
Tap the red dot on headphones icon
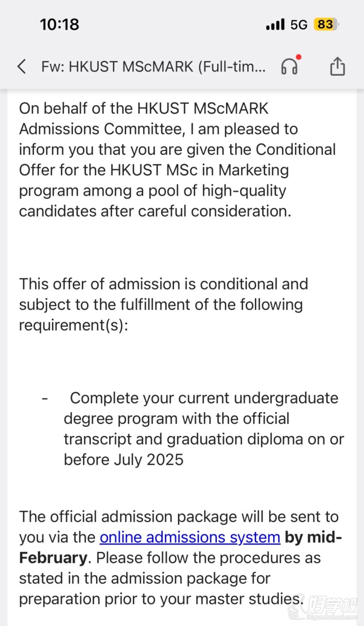pos(298,57)
